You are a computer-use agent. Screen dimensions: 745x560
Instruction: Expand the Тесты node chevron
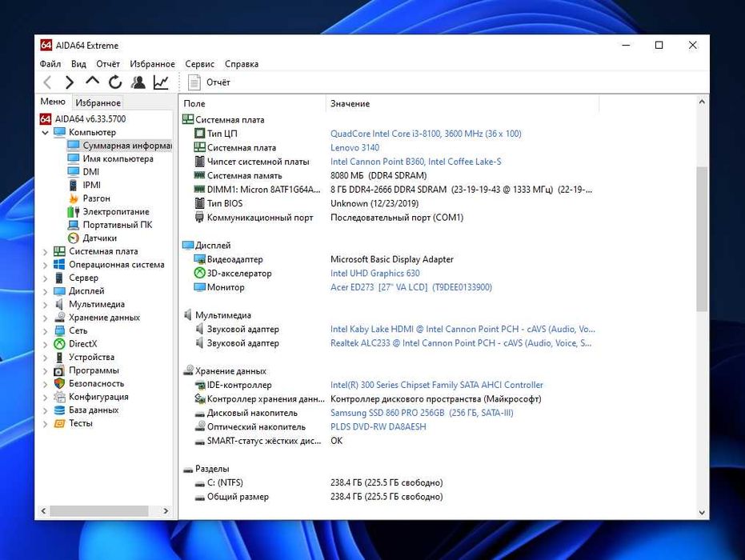click(x=45, y=424)
